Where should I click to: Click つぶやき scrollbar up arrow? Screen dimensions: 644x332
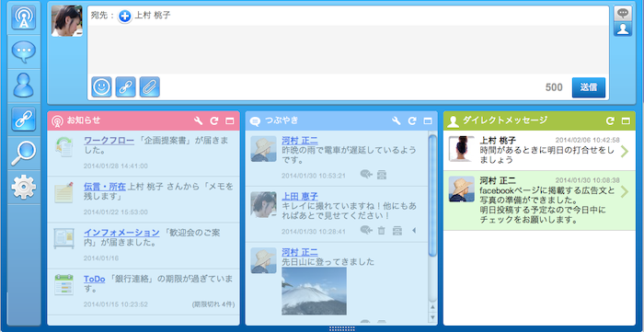click(432, 307)
